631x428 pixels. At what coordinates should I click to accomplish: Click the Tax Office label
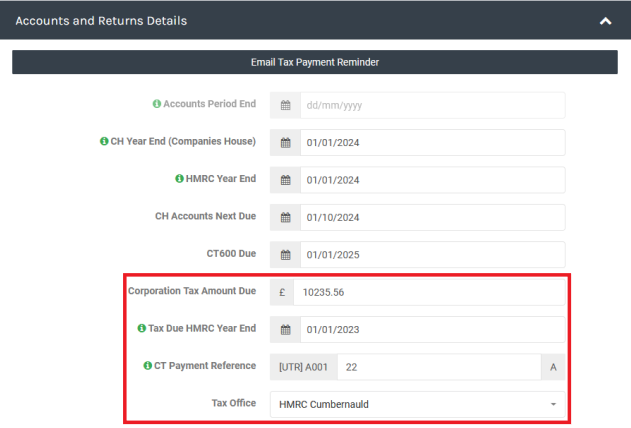pyautogui.click(x=234, y=403)
